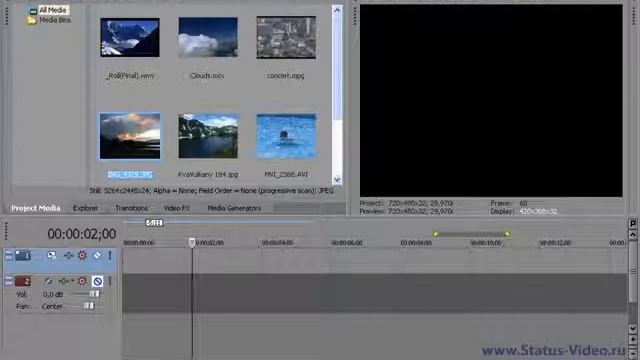This screenshot has width=640, height=360.
Task: Select the highlighted sunset JPG thumbnail
Action: click(x=130, y=136)
